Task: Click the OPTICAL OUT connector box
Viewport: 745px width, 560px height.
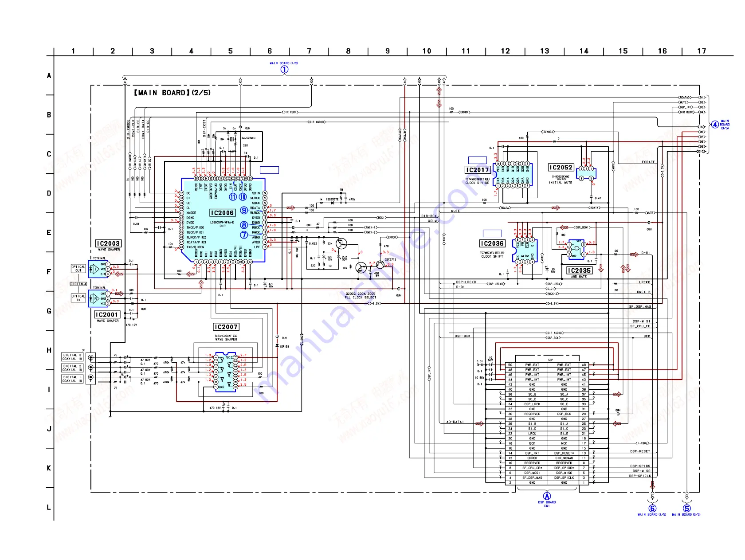Action: coord(78,269)
